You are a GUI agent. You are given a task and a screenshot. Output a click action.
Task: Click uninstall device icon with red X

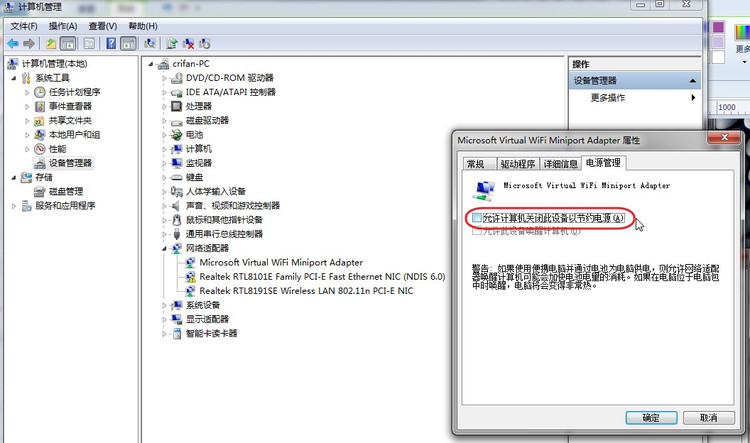[x=188, y=44]
